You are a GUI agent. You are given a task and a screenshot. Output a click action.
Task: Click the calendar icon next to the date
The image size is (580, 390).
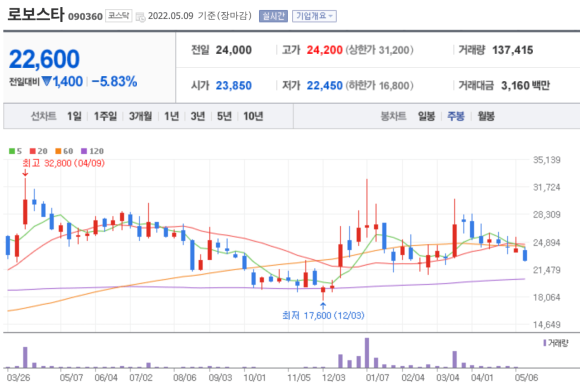tap(141, 17)
